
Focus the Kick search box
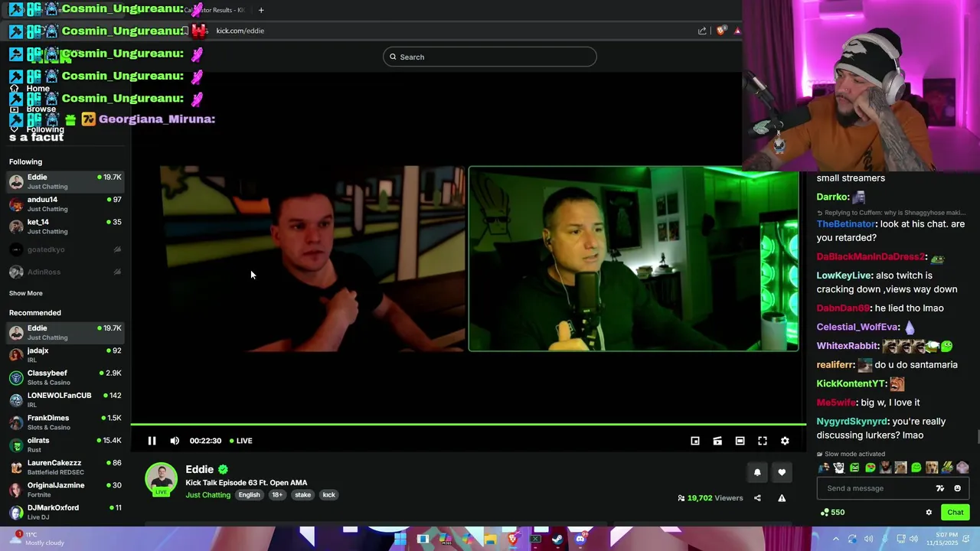(490, 57)
